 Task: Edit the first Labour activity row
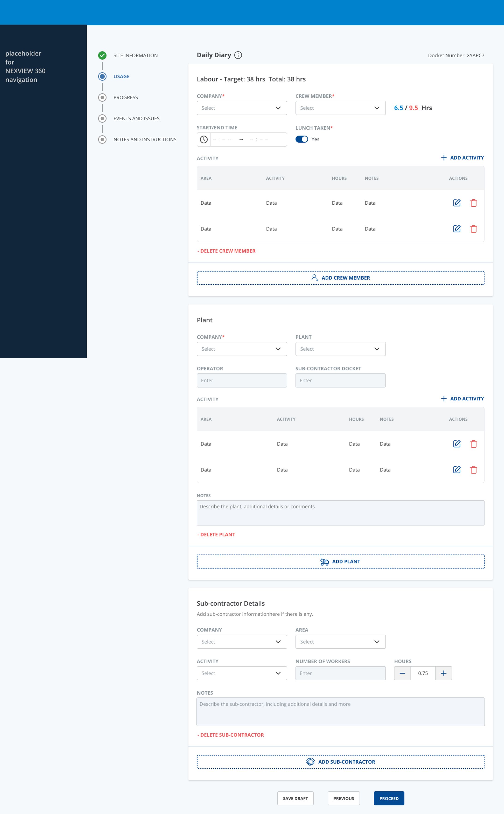457,203
